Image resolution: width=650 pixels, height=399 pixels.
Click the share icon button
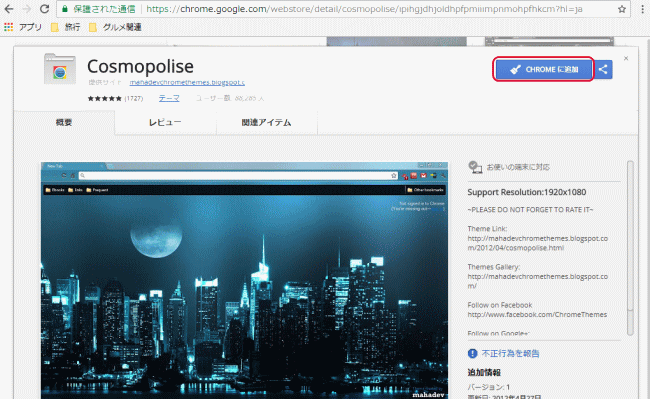pos(603,69)
